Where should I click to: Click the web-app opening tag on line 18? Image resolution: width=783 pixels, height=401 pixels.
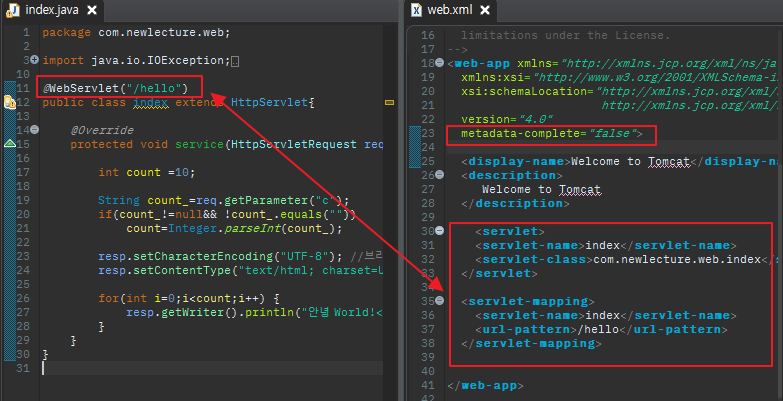coord(478,64)
